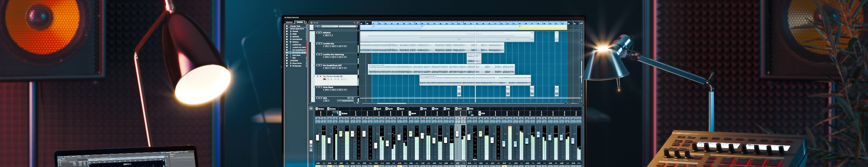Click pan control of leftmost Guitars mixer channel
Viewport: 868px width, 167px height.
(320, 113)
